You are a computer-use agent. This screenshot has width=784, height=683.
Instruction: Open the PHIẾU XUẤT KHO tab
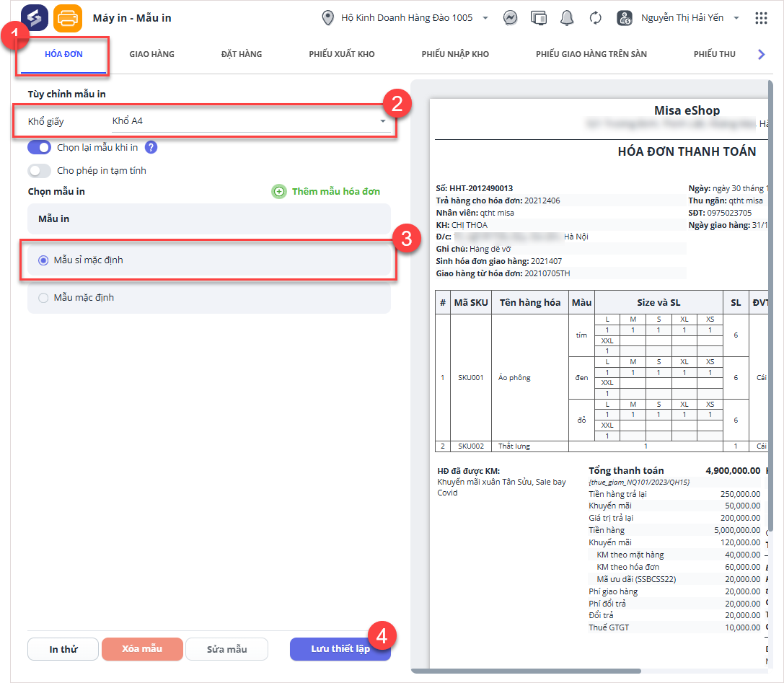(x=341, y=54)
